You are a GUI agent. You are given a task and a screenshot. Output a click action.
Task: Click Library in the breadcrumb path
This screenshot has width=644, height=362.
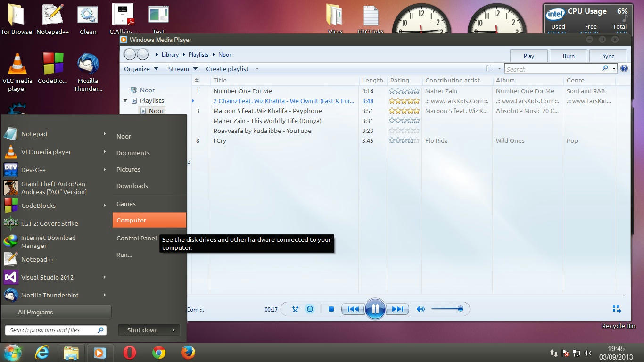pos(170,55)
